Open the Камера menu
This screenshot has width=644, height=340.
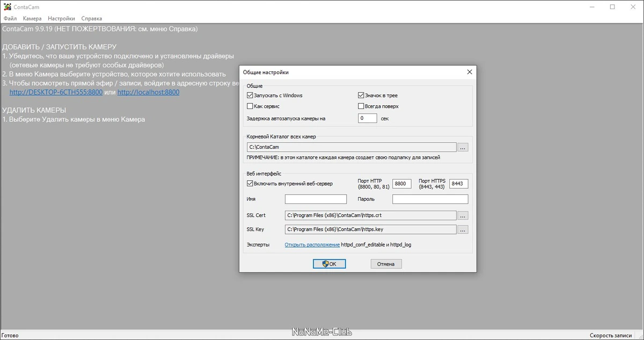[32, 18]
